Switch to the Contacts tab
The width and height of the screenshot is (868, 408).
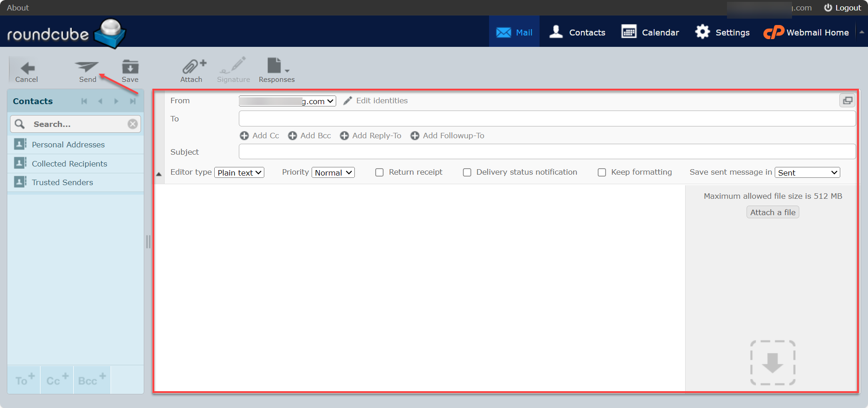pos(577,32)
